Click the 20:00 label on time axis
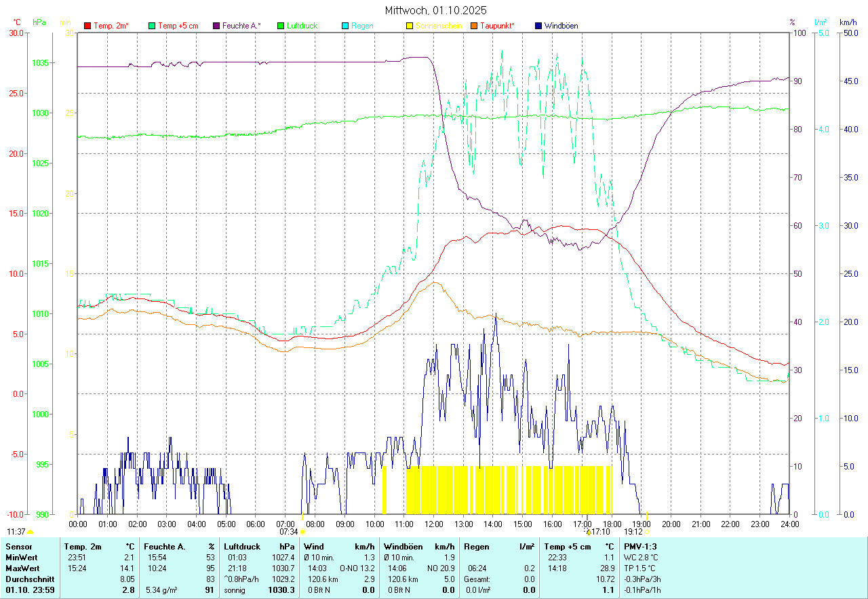This screenshot has height=599, width=868. tap(671, 524)
